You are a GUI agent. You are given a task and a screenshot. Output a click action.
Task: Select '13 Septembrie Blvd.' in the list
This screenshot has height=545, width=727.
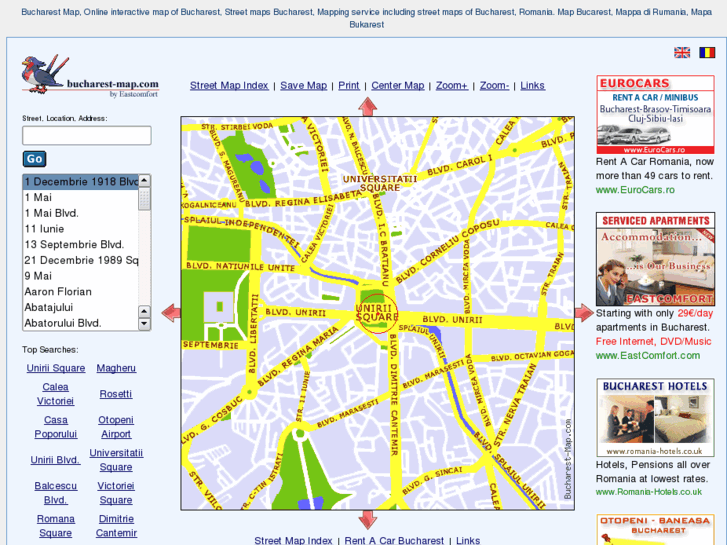[x=81, y=244]
